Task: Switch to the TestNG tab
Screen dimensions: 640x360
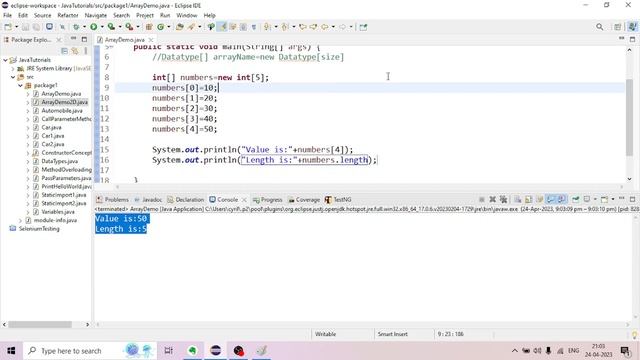Action: 338,200
